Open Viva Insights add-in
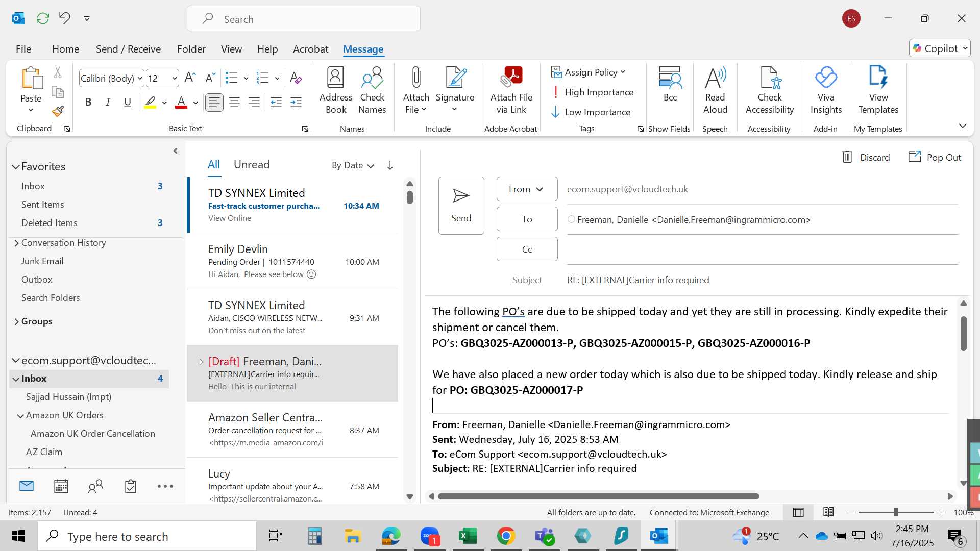This screenshot has width=980, height=551. pos(826,91)
